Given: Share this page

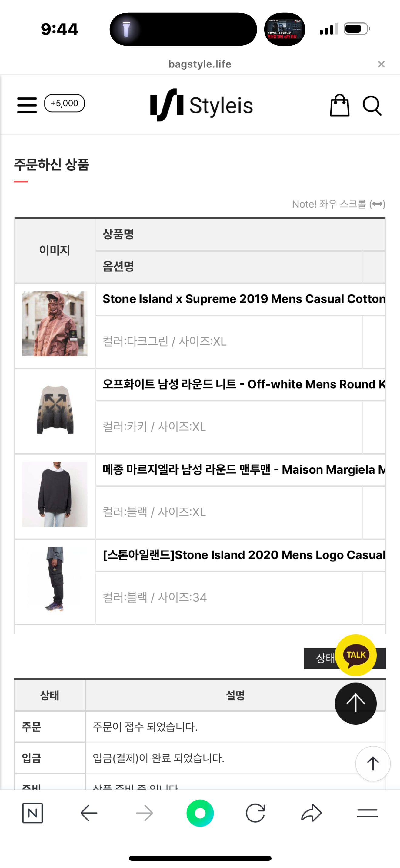Looking at the screenshot, I should pyautogui.click(x=311, y=813).
